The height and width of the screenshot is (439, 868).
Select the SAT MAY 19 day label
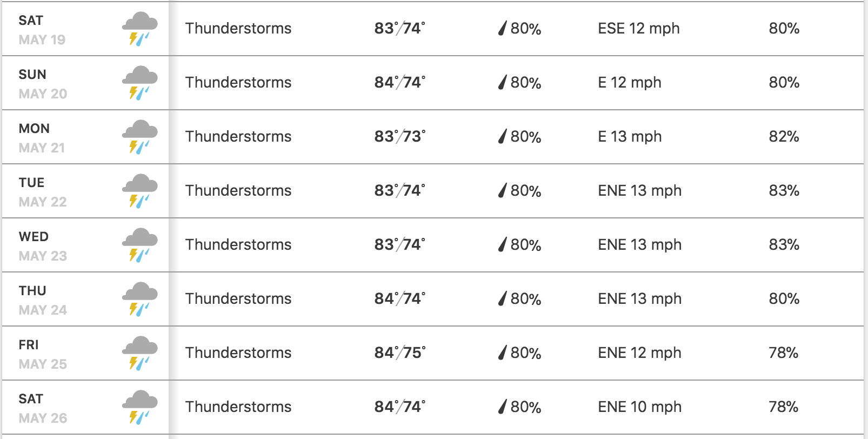click(42, 30)
